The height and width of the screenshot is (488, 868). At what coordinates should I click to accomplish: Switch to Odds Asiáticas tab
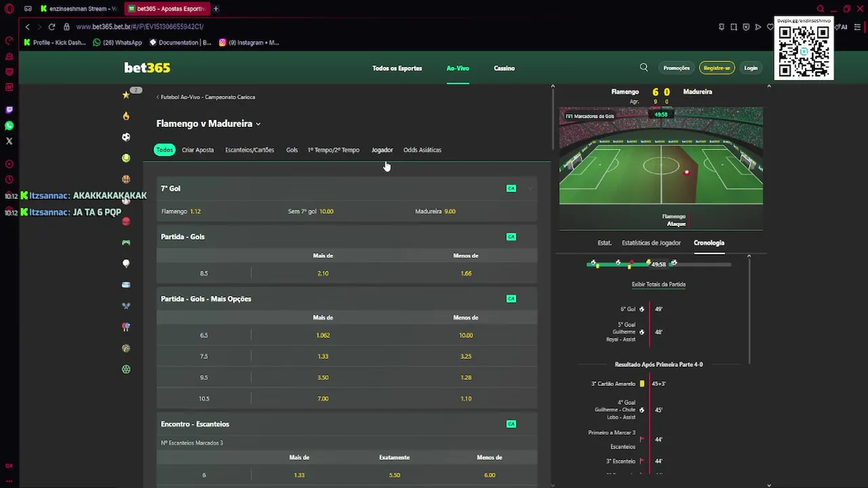click(x=422, y=150)
